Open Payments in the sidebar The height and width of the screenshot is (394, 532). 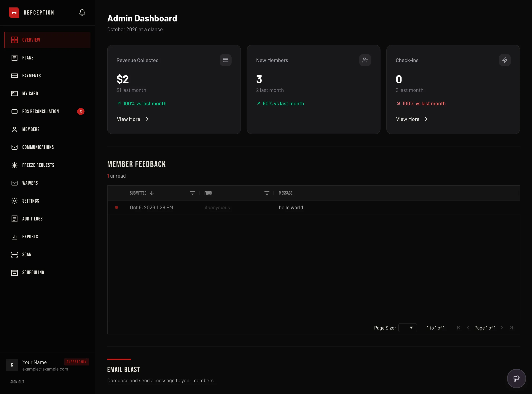[48, 76]
